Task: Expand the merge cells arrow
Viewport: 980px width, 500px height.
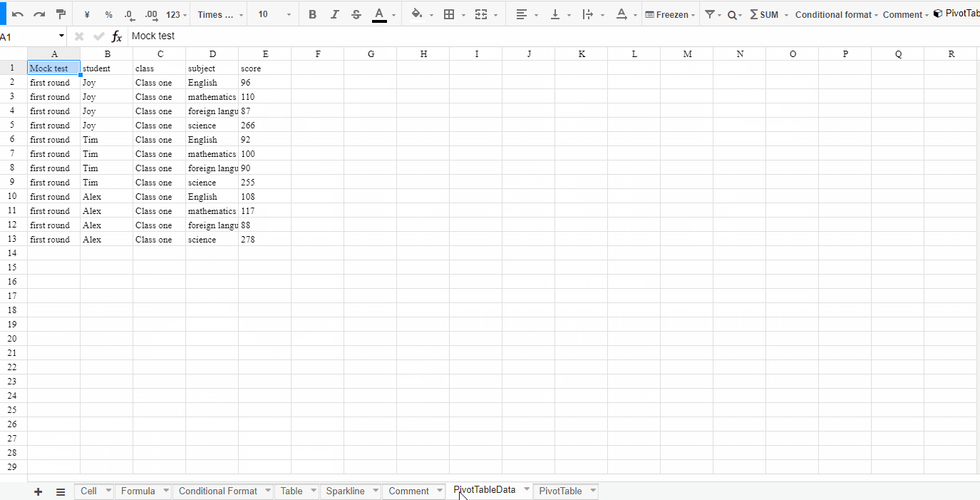Action: click(x=496, y=15)
